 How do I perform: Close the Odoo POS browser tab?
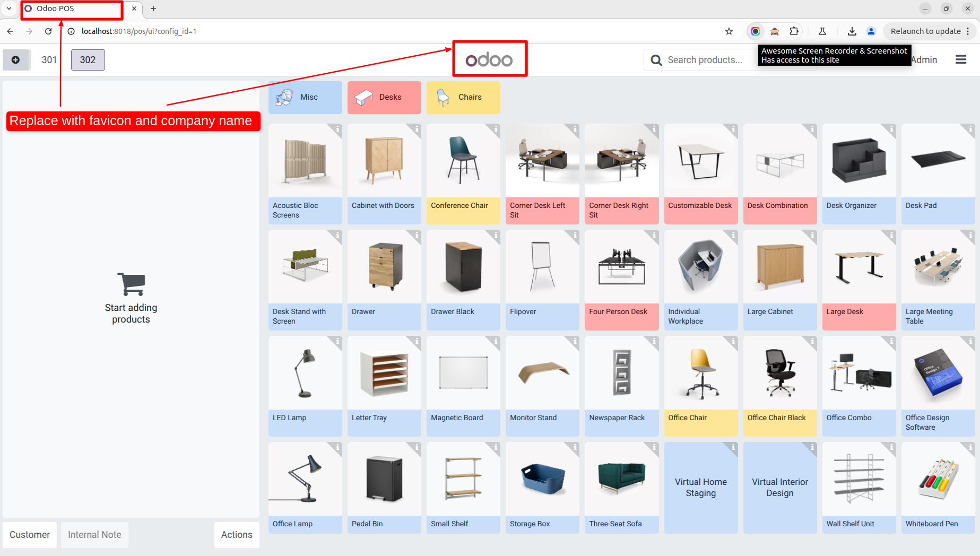[134, 8]
